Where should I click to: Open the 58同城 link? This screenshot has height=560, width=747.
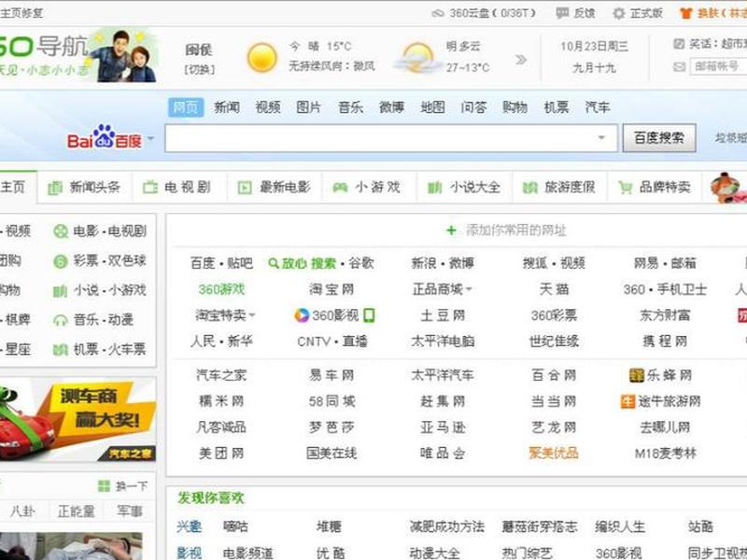331,401
